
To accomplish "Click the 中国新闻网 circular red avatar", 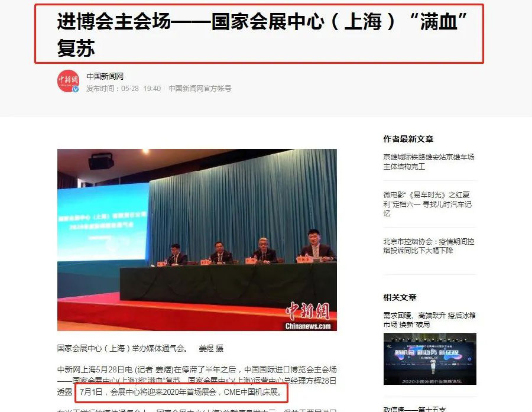I will point(67,80).
